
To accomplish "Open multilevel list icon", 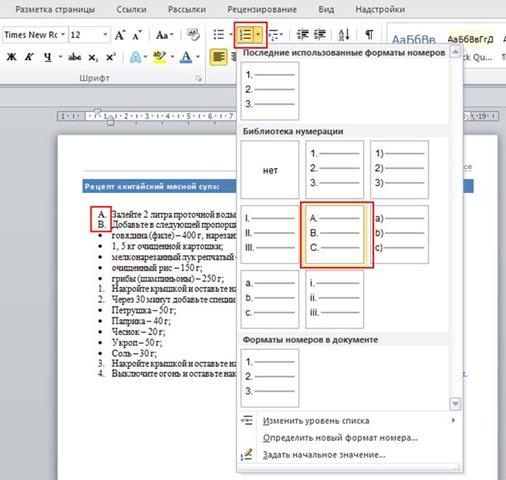I will click(273, 34).
